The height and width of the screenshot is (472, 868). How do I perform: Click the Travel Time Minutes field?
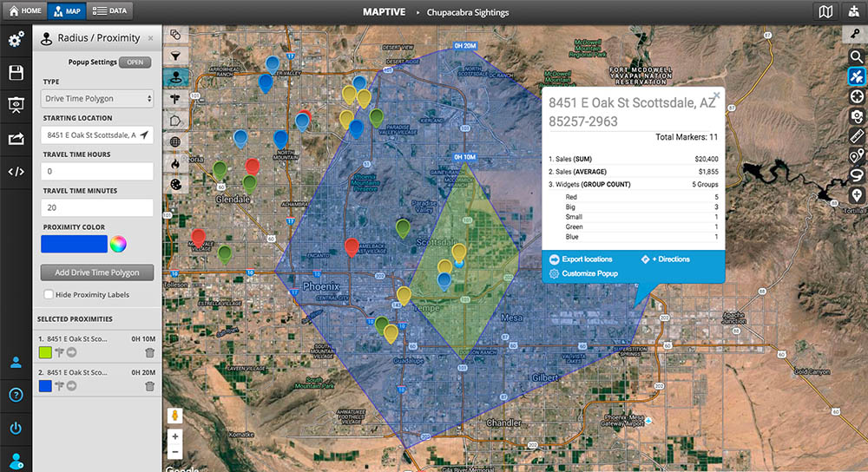coord(97,207)
